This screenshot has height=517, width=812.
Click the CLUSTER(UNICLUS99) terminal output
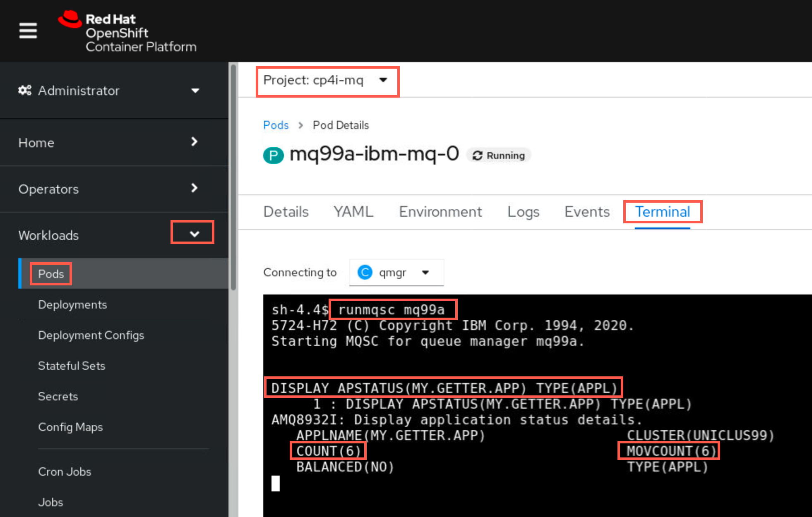[x=700, y=436]
